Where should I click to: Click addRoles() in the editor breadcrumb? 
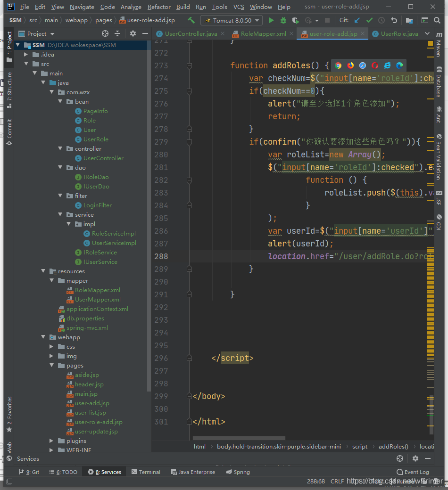[393, 447]
